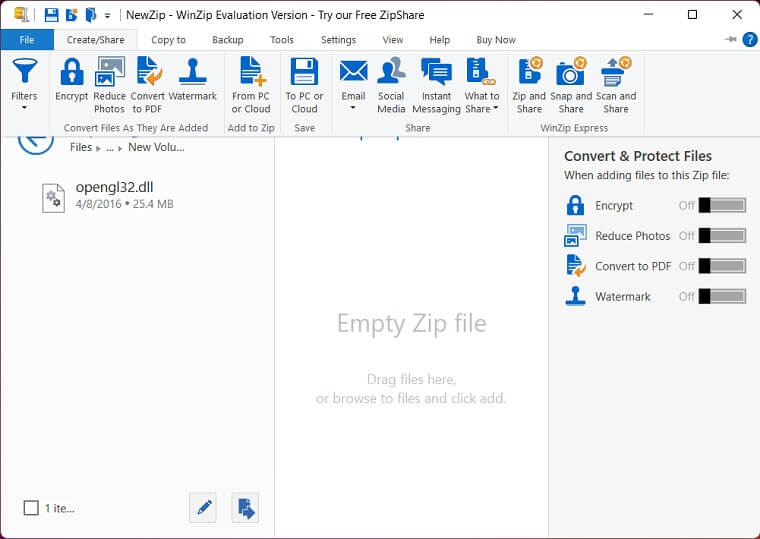Image resolution: width=760 pixels, height=539 pixels.
Task: Add files From PC or Cloud
Action: point(251,86)
